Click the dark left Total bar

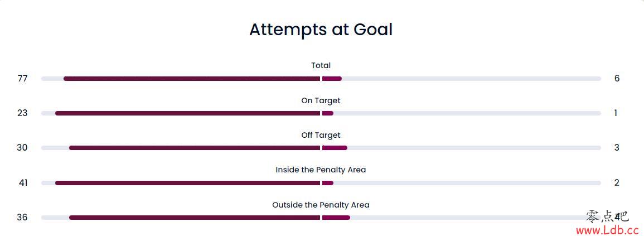click(192, 79)
